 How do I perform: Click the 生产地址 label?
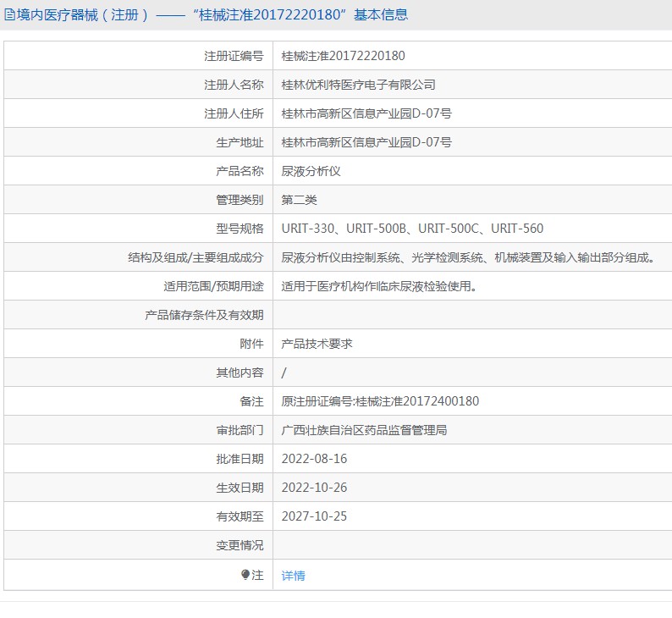click(x=240, y=142)
